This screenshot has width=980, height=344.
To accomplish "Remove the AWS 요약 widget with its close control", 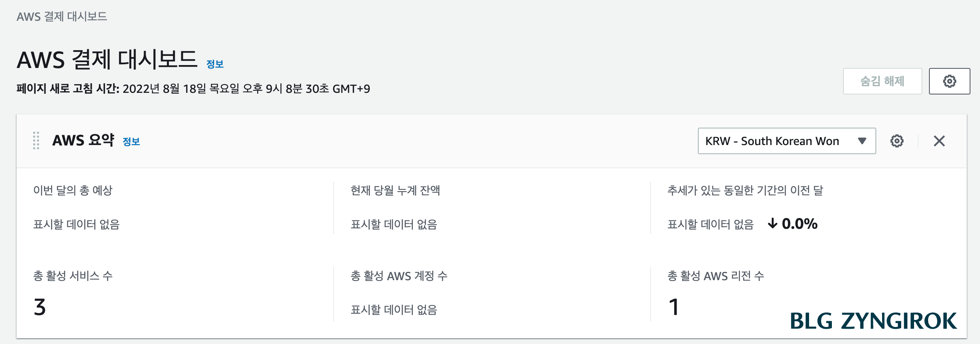I will pos(940,141).
